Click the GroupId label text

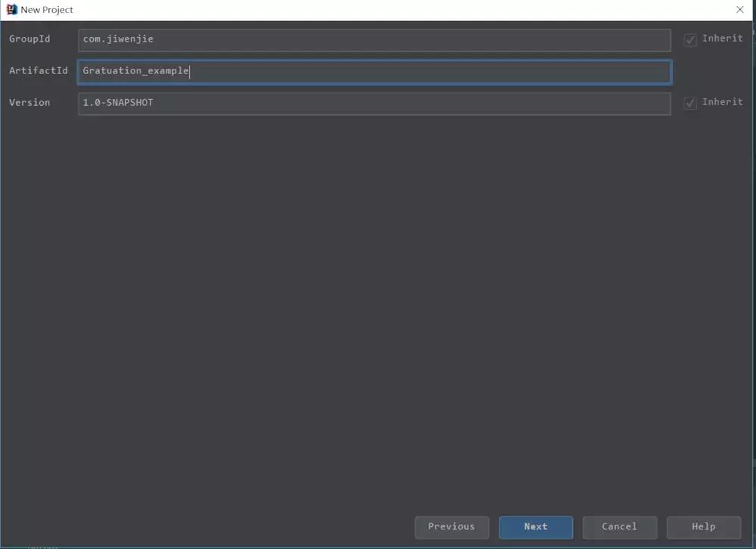[x=29, y=39]
